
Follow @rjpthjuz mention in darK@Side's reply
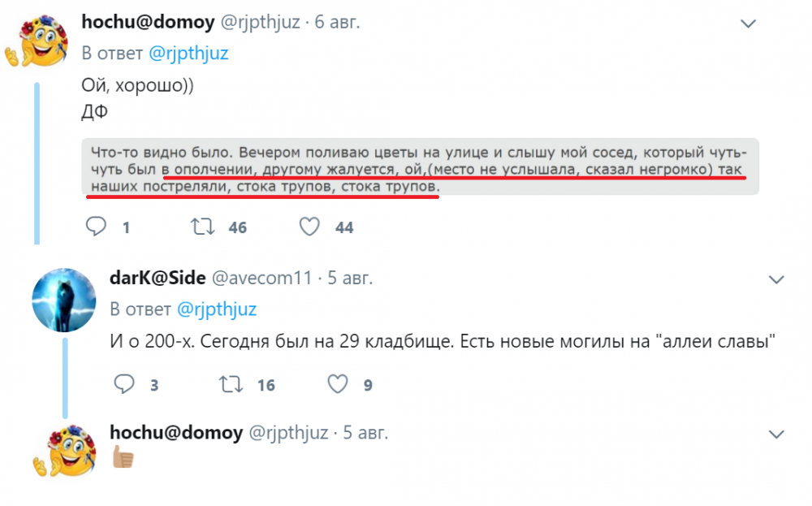coord(216,309)
